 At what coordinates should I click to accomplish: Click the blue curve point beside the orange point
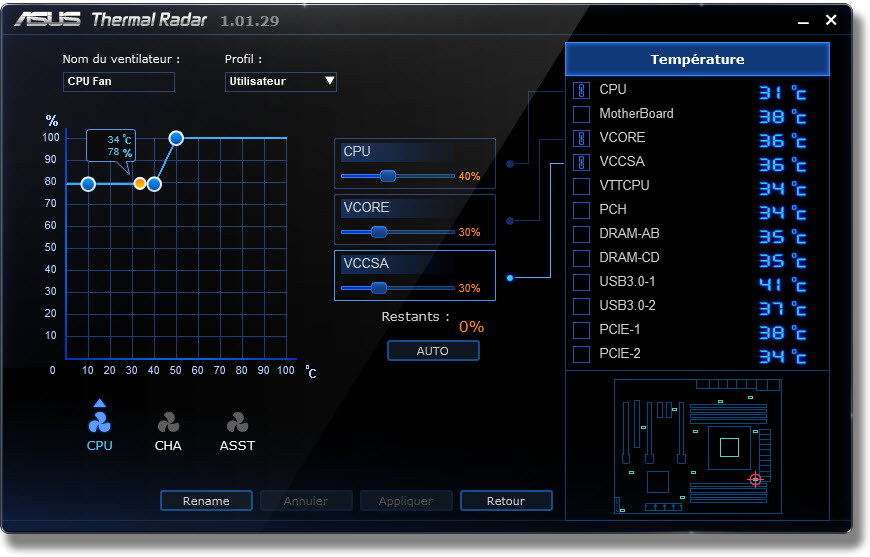[154, 184]
